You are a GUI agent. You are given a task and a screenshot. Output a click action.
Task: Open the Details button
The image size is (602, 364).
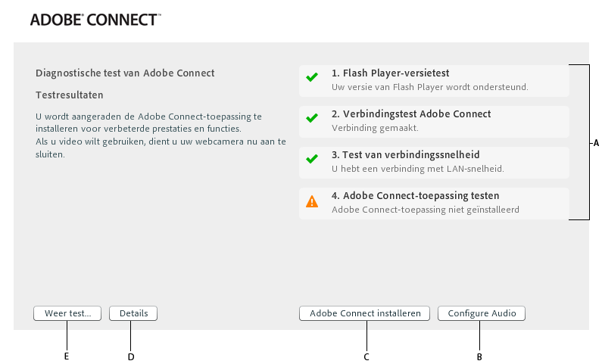point(133,313)
